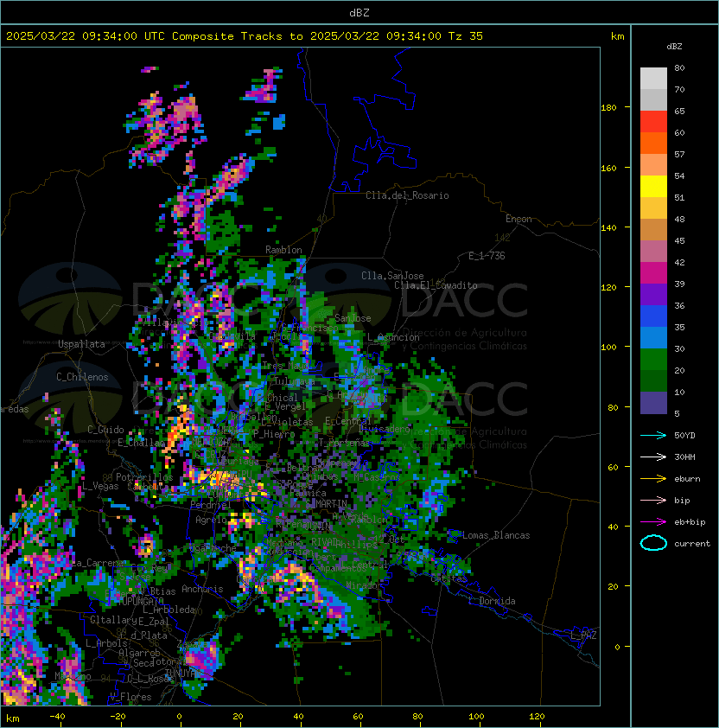Click the '45' value on the color scale
The width and height of the screenshot is (719, 728).
(x=679, y=240)
